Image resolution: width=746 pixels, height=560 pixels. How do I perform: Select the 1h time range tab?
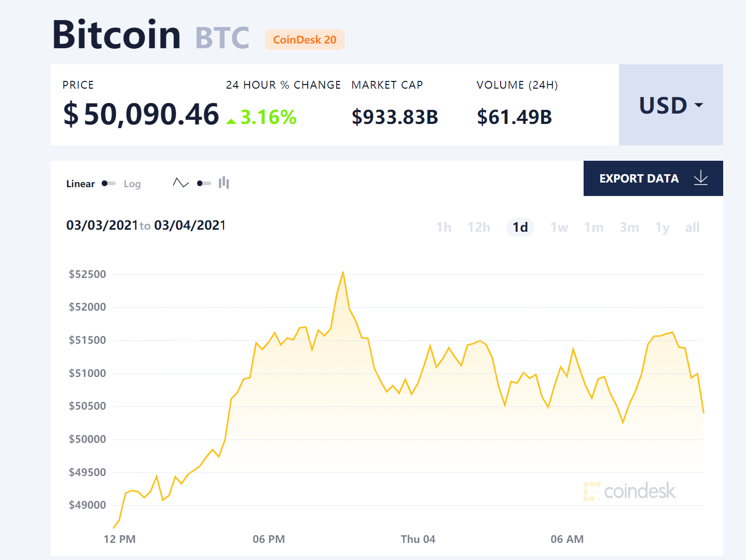click(444, 227)
